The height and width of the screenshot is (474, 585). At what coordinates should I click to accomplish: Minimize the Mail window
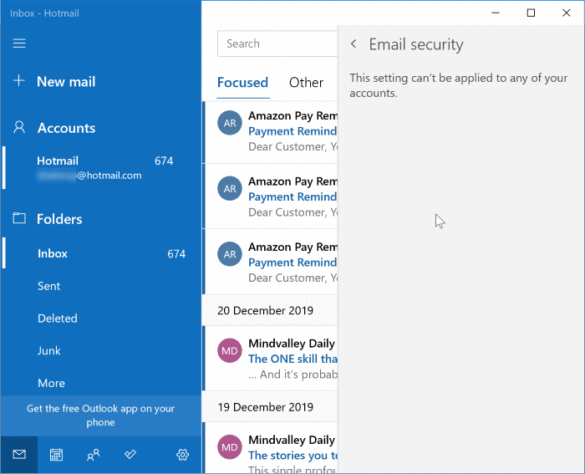pyautogui.click(x=495, y=13)
